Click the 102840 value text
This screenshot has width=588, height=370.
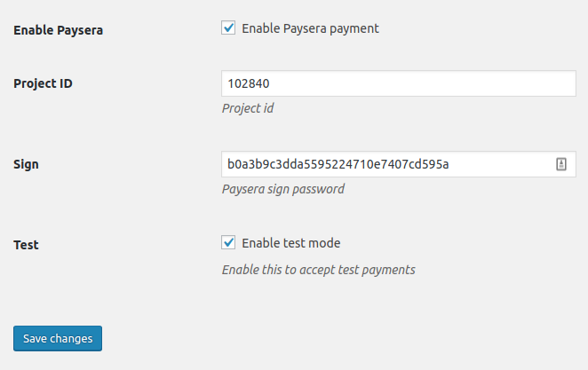(249, 84)
